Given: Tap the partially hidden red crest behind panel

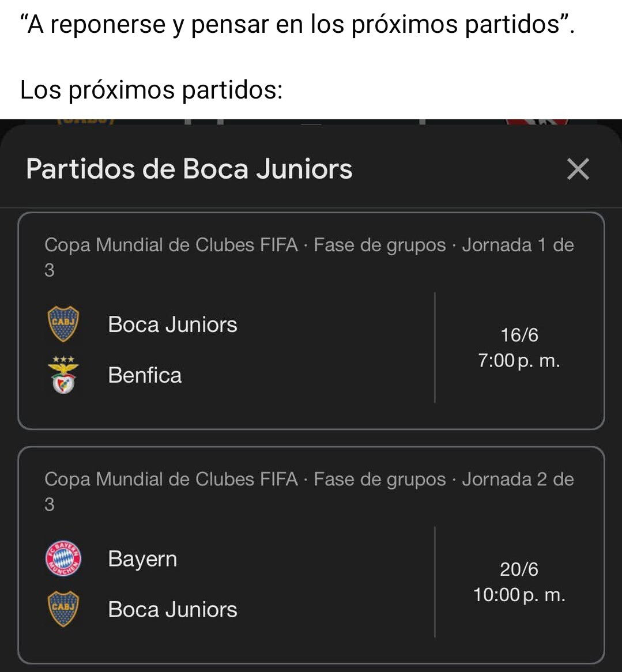Looking at the screenshot, I should [x=538, y=122].
